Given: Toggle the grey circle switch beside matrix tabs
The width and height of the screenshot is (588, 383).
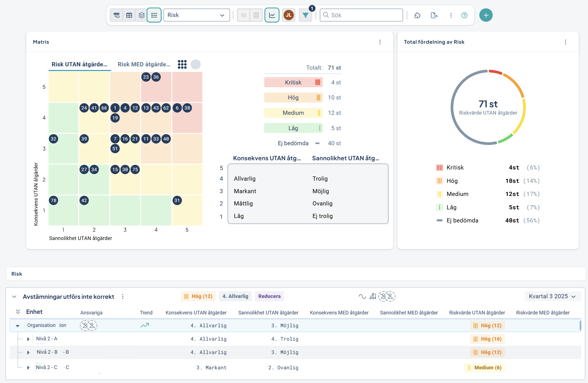Looking at the screenshot, I should pyautogui.click(x=196, y=64).
